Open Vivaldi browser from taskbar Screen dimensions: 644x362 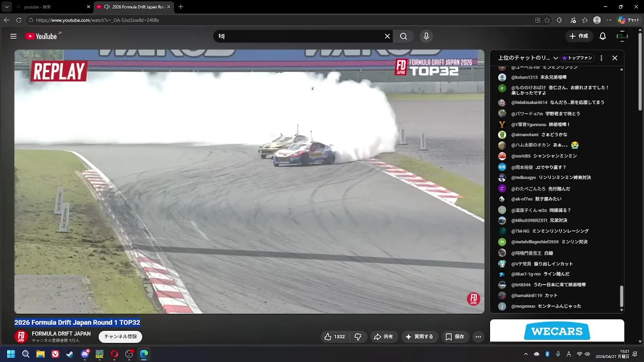pyautogui.click(x=55, y=354)
